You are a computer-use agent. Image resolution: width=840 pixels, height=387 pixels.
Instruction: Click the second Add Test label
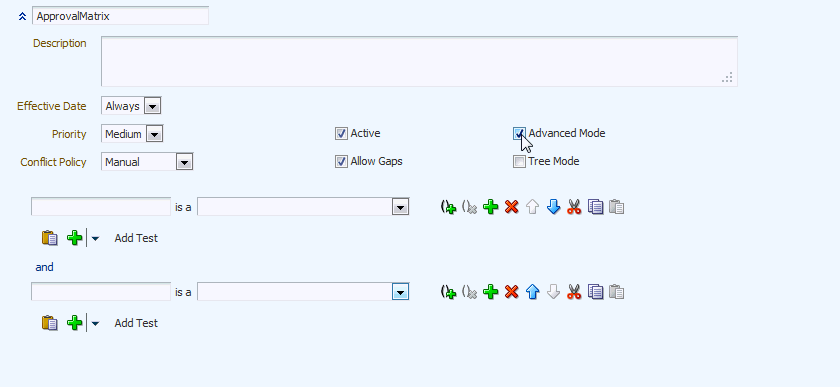136,323
